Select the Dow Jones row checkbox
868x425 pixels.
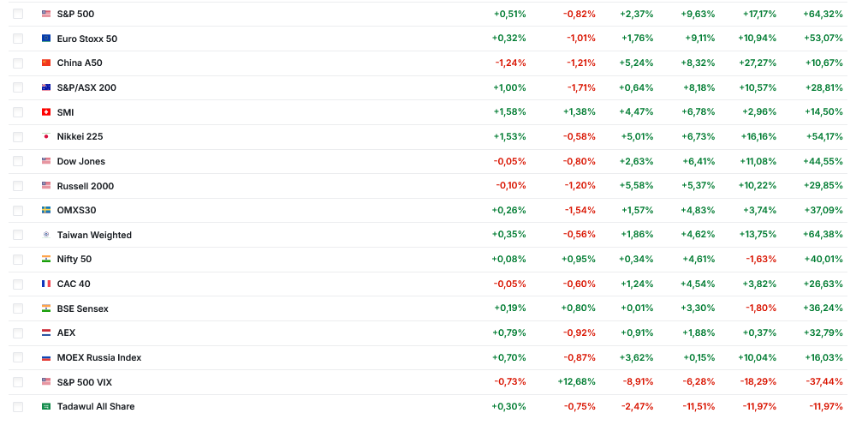(x=18, y=161)
